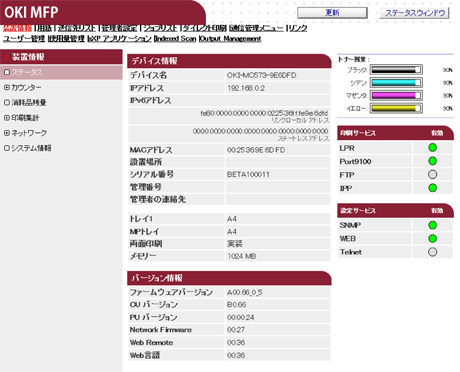The height and width of the screenshot is (372, 460).
Task: Open the 消耗品残量 sidebar page
Action: tap(29, 102)
